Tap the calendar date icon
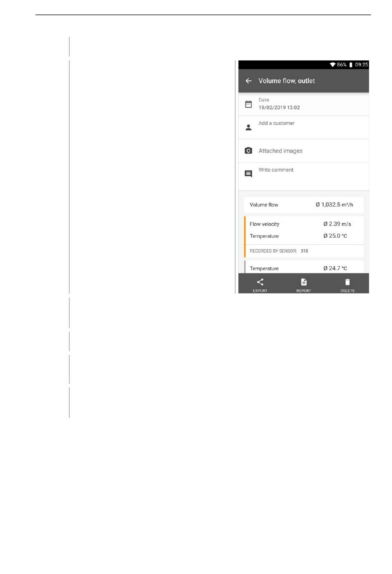Image resolution: width=392 pixels, height=574 pixels. click(248, 104)
